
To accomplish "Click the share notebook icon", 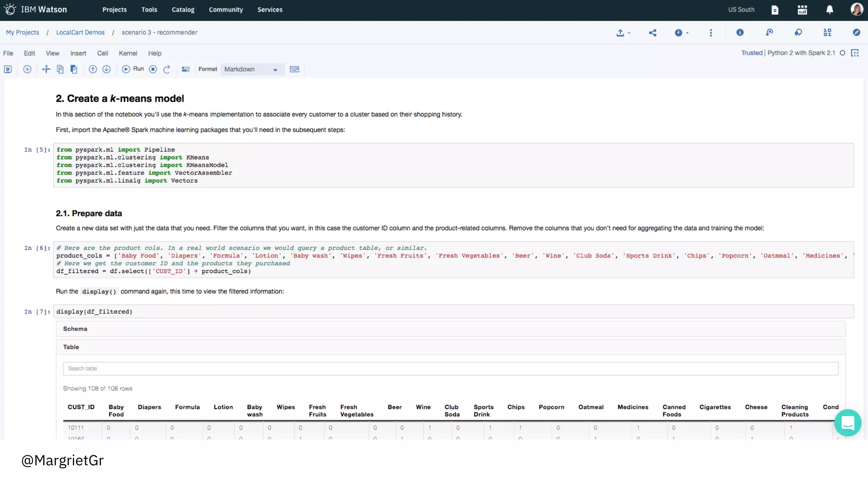I will pyautogui.click(x=652, y=33).
